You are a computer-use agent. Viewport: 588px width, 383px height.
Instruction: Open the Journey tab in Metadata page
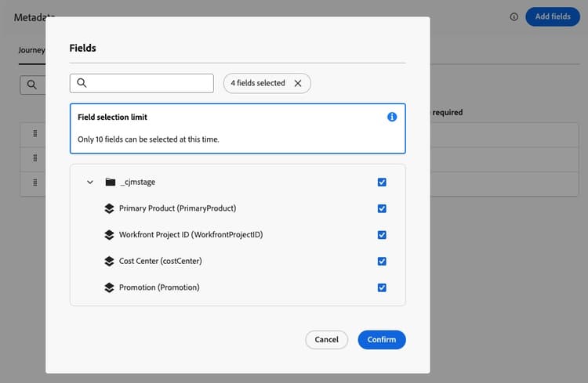coord(31,50)
